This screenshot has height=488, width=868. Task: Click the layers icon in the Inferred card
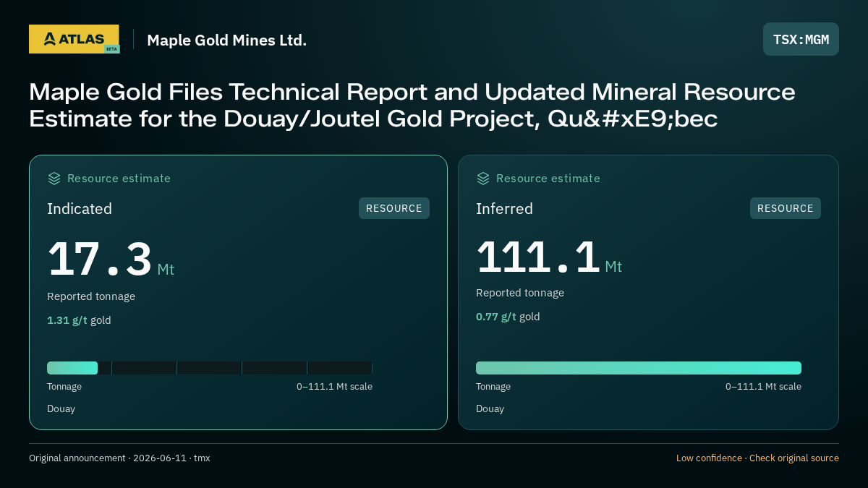(x=483, y=179)
